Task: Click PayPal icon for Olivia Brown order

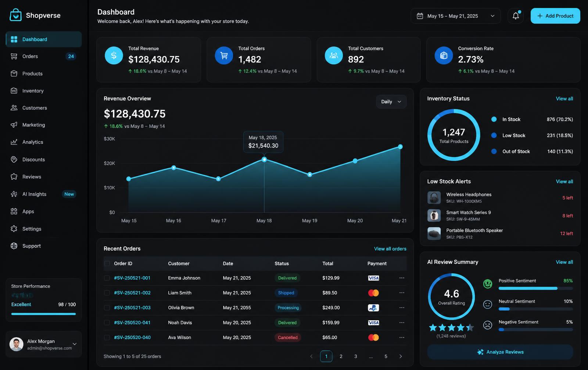Action: [373, 308]
